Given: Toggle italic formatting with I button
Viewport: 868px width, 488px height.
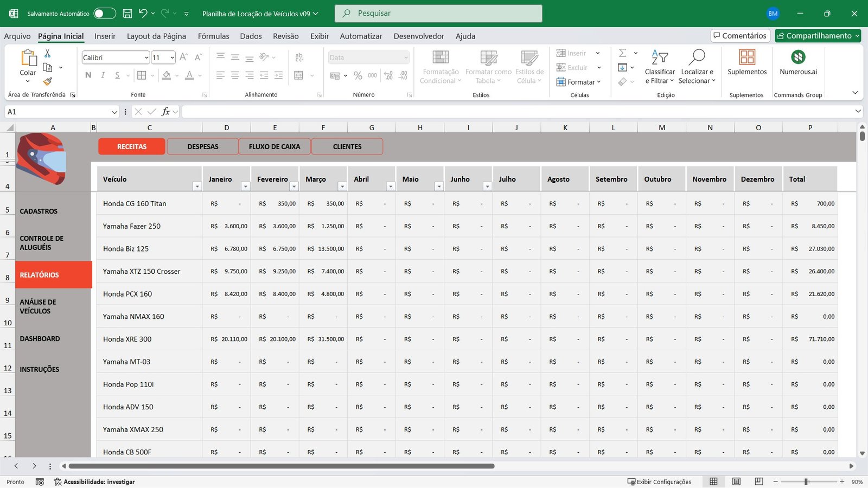Looking at the screenshot, I should click(x=103, y=75).
